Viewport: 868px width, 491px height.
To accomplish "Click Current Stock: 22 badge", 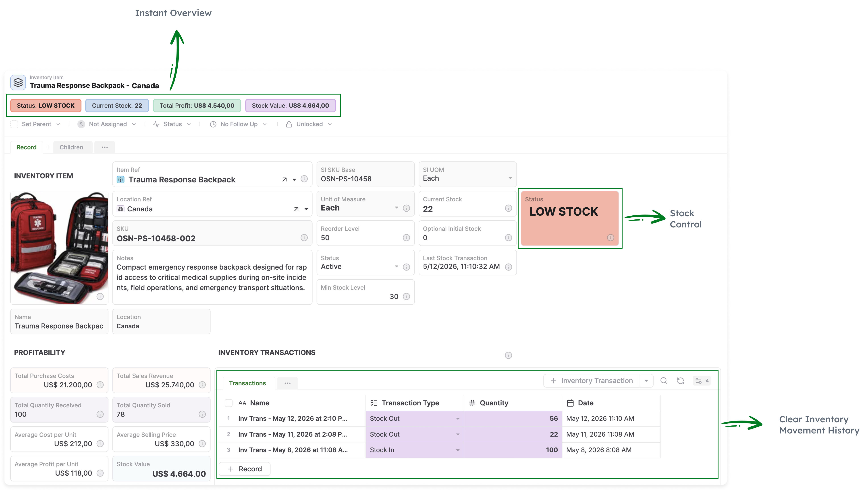I will coord(117,105).
